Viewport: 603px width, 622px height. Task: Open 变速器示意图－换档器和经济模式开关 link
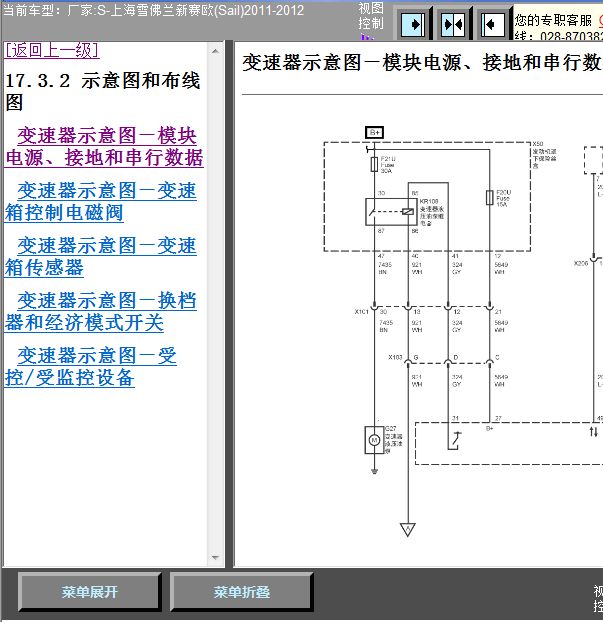tap(100, 312)
